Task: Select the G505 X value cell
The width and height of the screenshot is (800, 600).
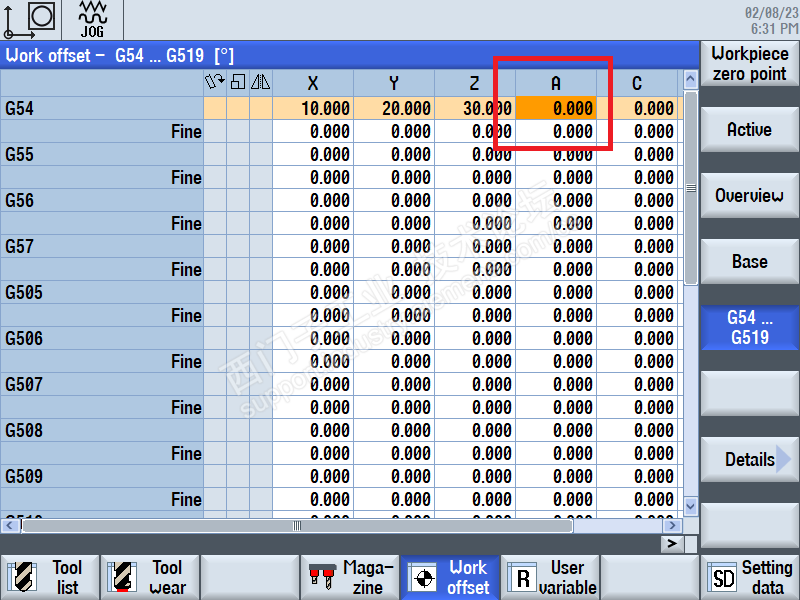Action: pyautogui.click(x=313, y=292)
